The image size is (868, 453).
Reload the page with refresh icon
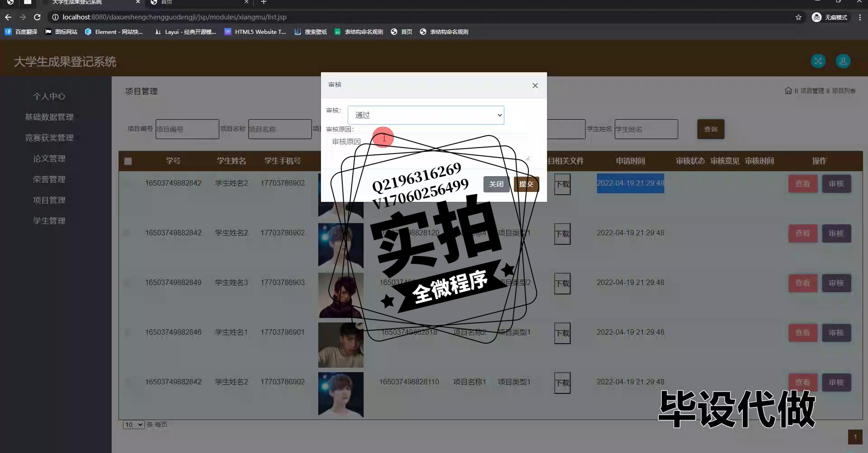(x=38, y=17)
